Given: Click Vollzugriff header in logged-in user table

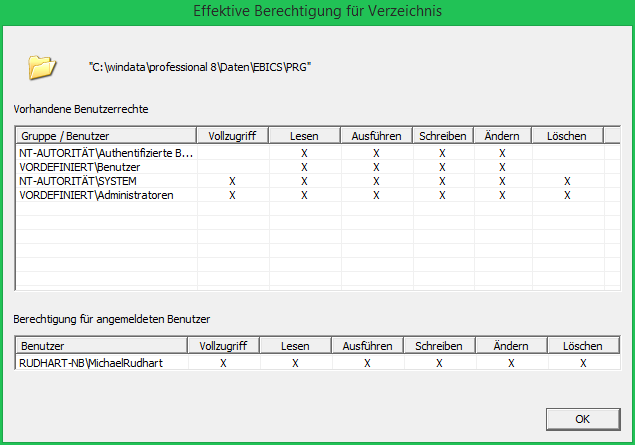Looking at the screenshot, I should coord(223,346).
